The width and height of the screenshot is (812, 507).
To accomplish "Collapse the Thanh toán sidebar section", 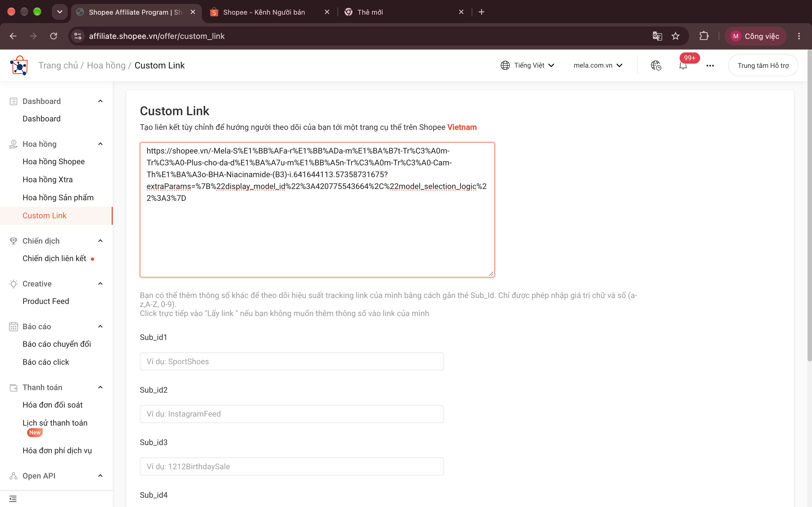I will click(x=100, y=388).
